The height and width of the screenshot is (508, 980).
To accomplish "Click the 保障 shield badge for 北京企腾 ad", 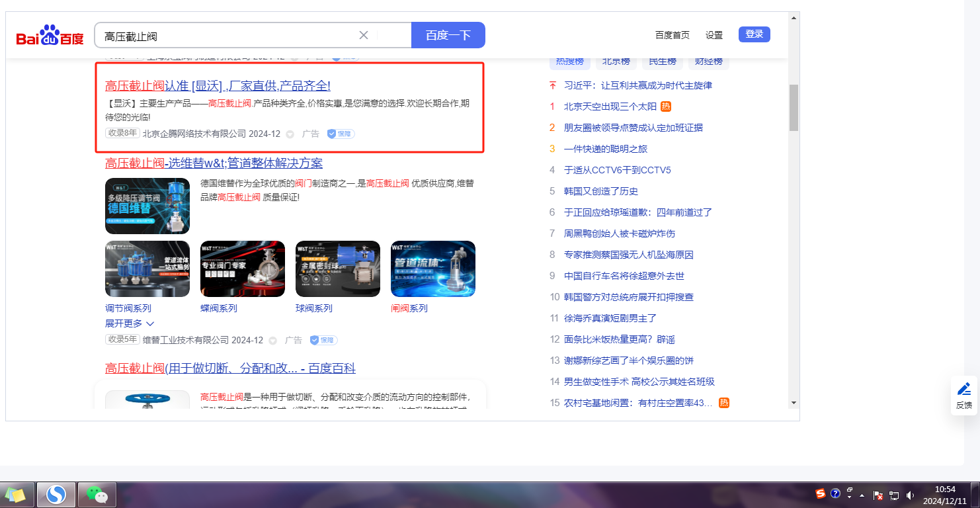I will tap(341, 134).
